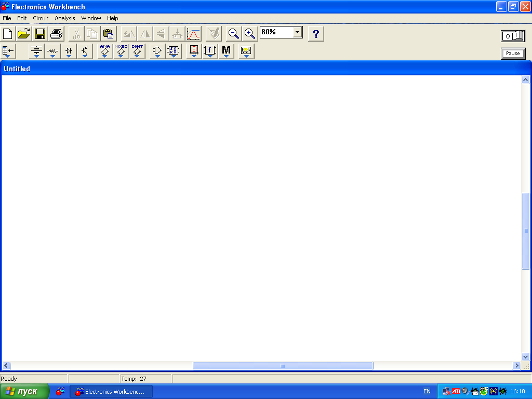This screenshot has width=532, height=399.
Task: Zoom out with magnifier minus
Action: coord(234,34)
